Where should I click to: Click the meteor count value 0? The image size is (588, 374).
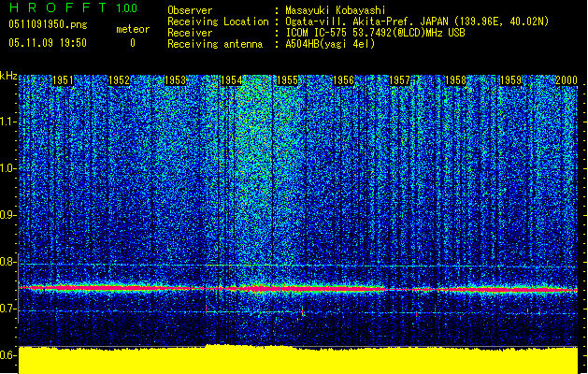(133, 43)
